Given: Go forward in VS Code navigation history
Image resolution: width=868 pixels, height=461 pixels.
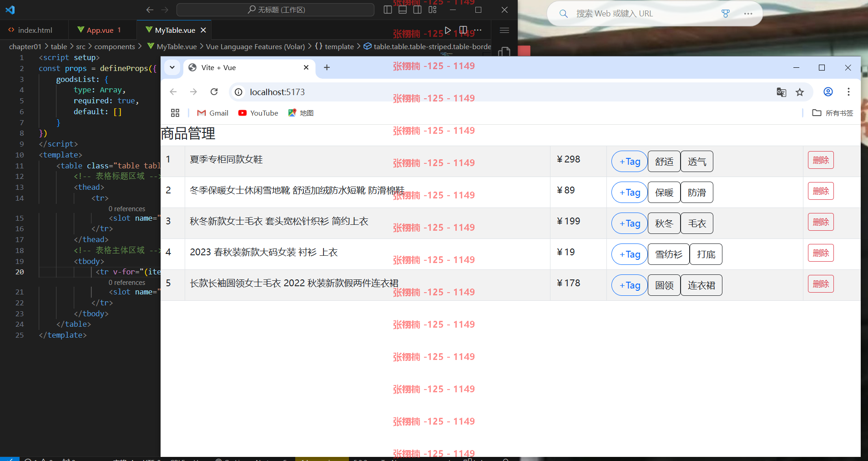Looking at the screenshot, I should tap(165, 10).
